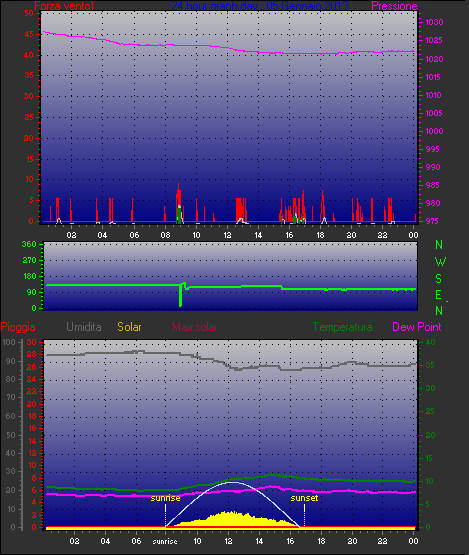The width and height of the screenshot is (469, 555).
Task: Click the 40 temperature axis tick
Action: pyautogui.click(x=430, y=342)
